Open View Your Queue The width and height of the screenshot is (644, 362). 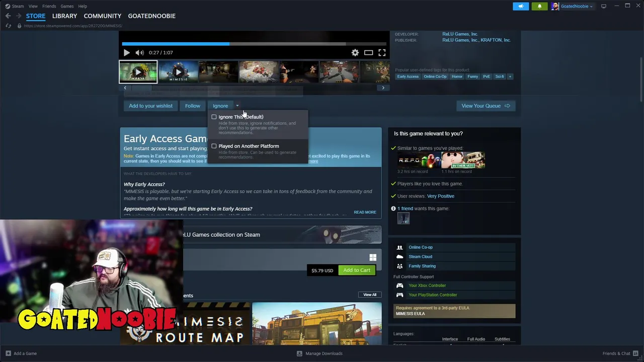coord(486,106)
